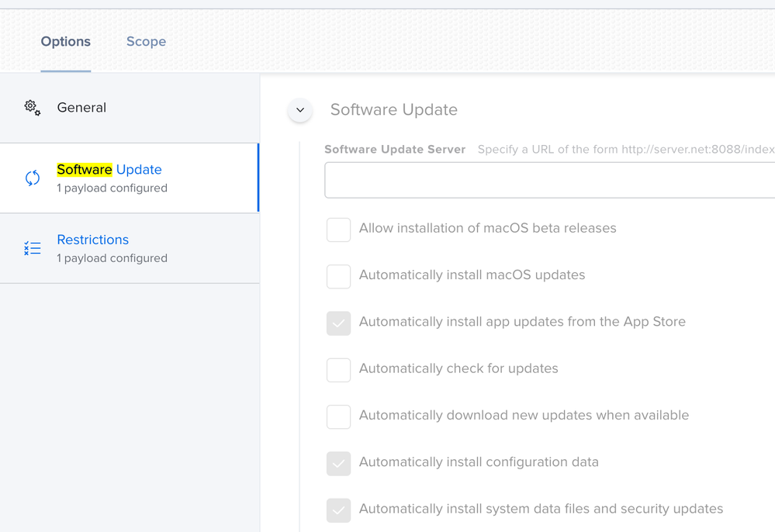
Task: Toggle system data files and security updates checkbox
Action: point(338,510)
